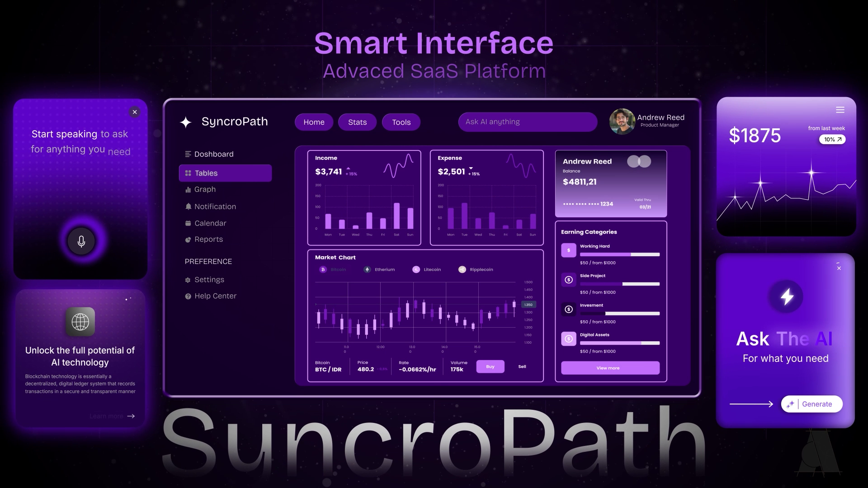Click the Working Hard progress bar
868x488 pixels.
tap(620, 254)
